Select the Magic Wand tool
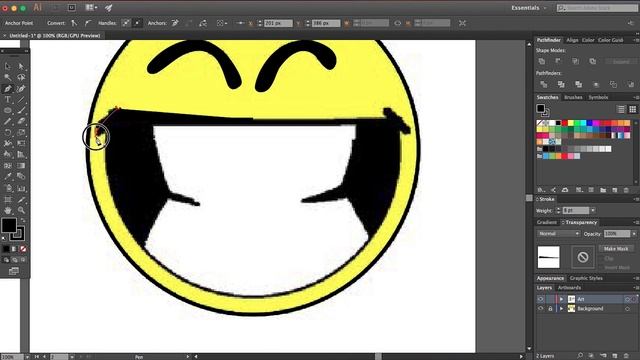The height and width of the screenshot is (360, 640). pos(8,77)
